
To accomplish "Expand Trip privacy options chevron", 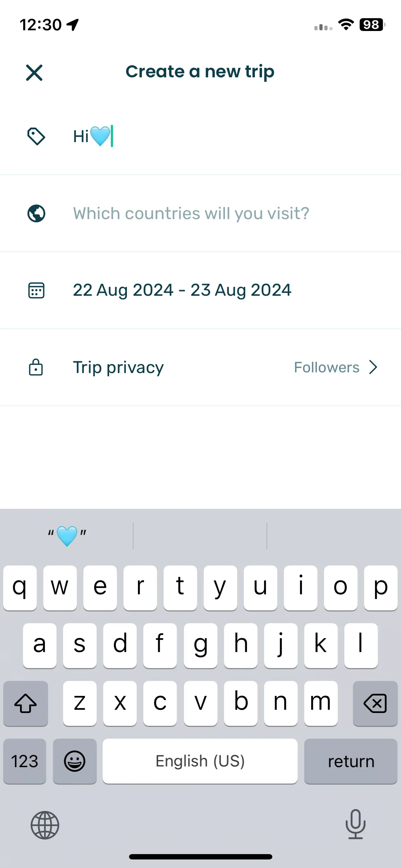I will (373, 367).
